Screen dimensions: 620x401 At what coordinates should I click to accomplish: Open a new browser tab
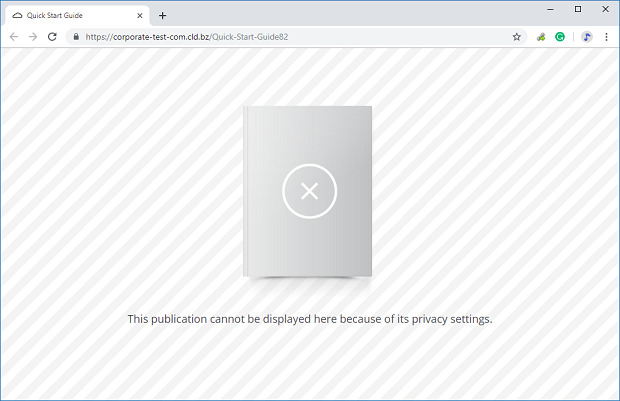(163, 15)
